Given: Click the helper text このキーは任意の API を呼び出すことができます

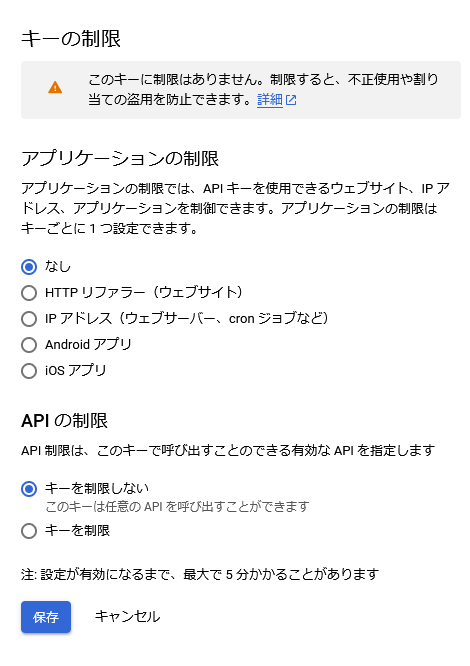Looking at the screenshot, I should point(177,506).
